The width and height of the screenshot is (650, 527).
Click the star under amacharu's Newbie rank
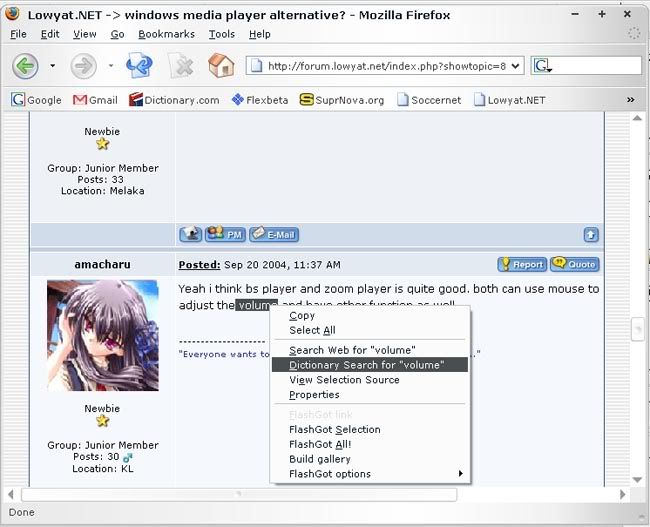(x=102, y=421)
